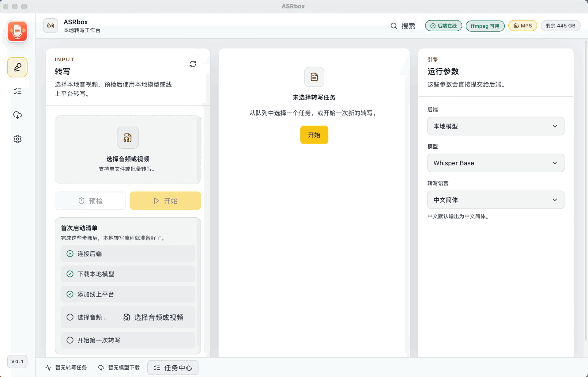
Task: Click the ffmpeg 可用 status badge
Action: coord(485,26)
